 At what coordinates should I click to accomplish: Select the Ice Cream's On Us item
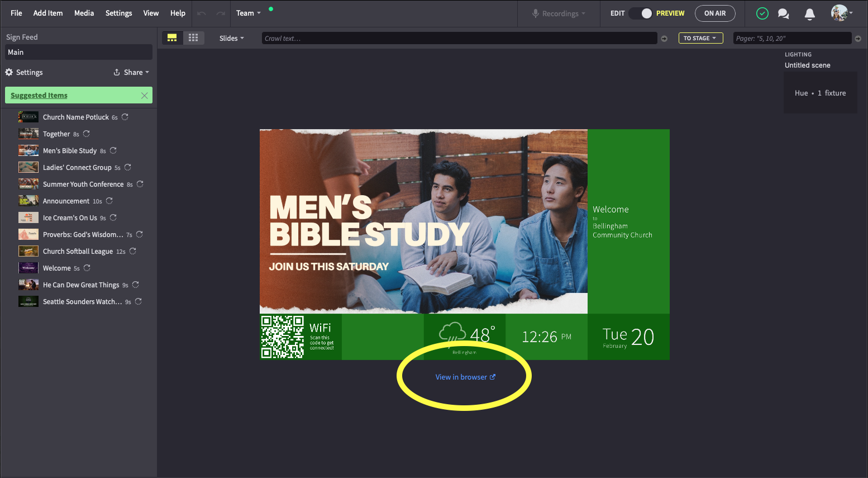coord(70,218)
